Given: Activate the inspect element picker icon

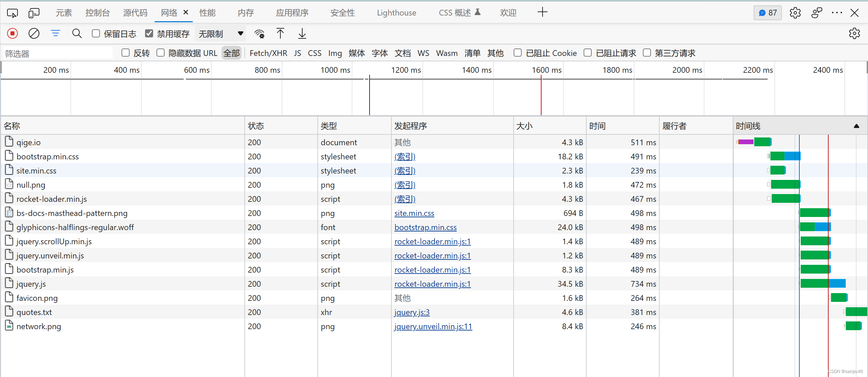Looking at the screenshot, I should click(x=12, y=13).
